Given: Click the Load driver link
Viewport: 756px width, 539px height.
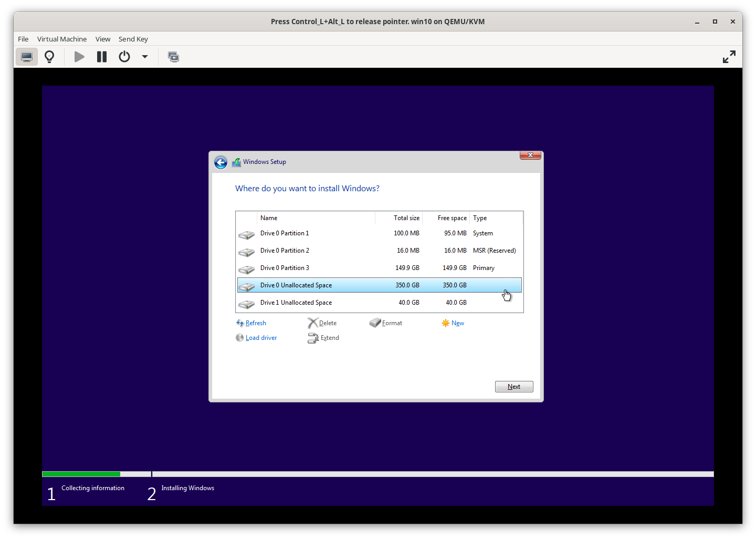Looking at the screenshot, I should (x=261, y=338).
